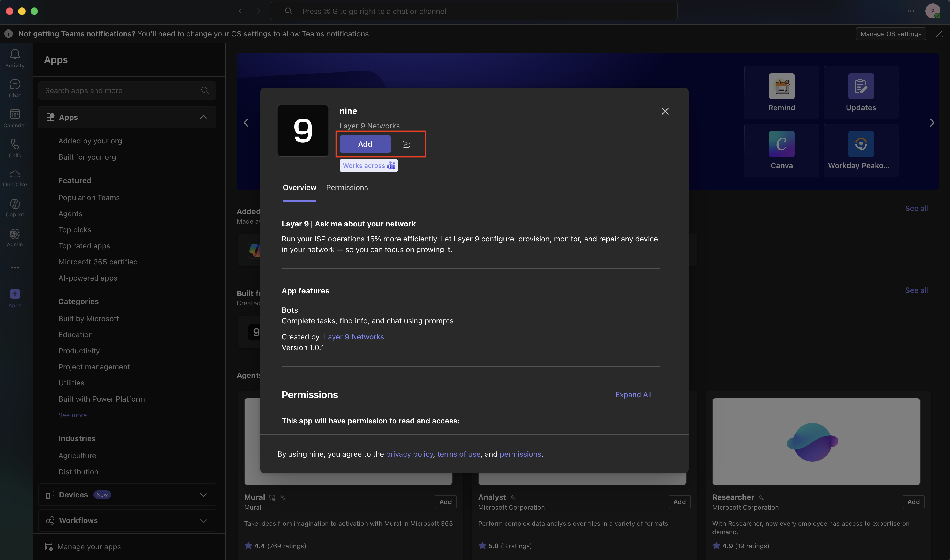
Task: Open Layer 9 Networks creator link
Action: 354,336
